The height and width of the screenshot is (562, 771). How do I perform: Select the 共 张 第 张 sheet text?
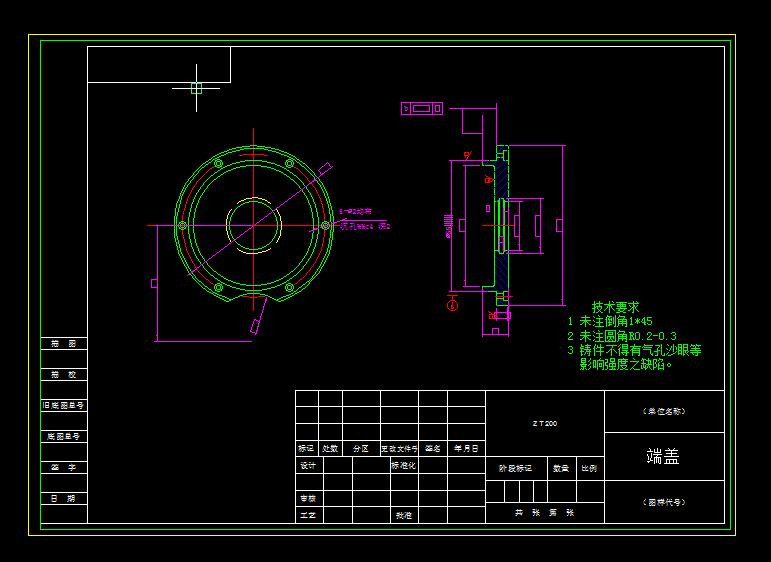coord(544,513)
